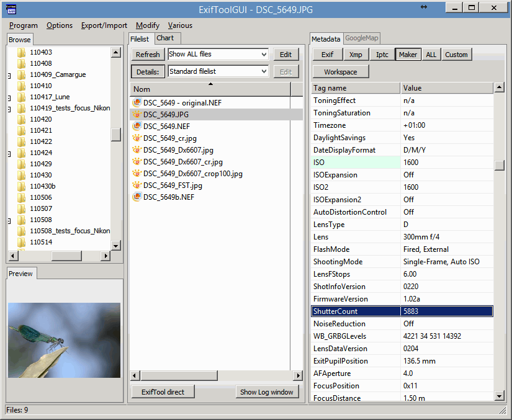The width and height of the screenshot is (512, 420).
Task: Click the folder icon of 110422
Action: [x=22, y=141]
